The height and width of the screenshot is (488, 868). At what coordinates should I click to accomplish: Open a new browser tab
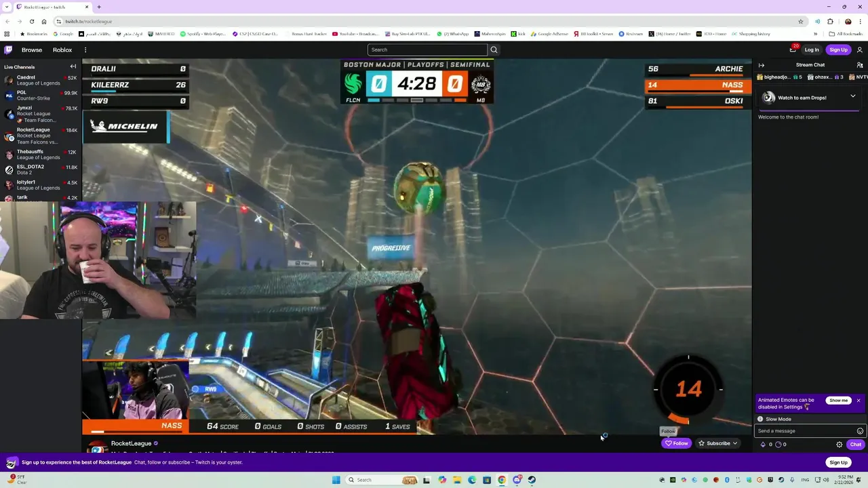[99, 7]
